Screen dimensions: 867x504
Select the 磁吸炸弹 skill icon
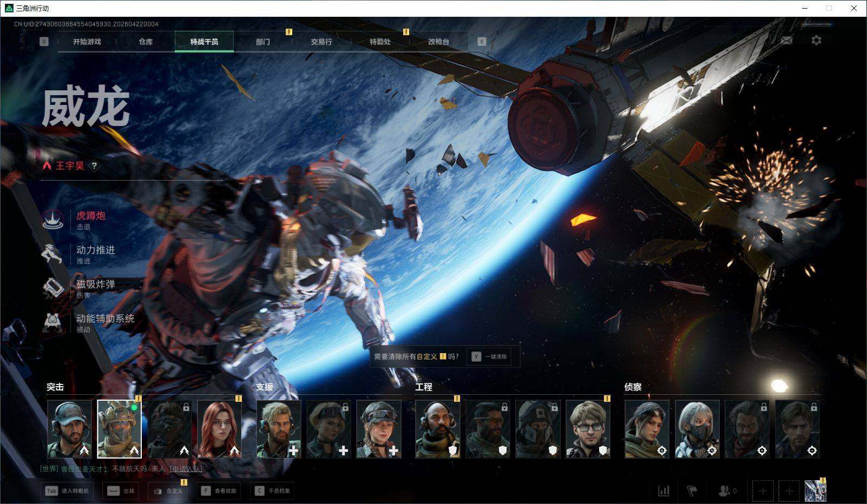click(x=54, y=288)
